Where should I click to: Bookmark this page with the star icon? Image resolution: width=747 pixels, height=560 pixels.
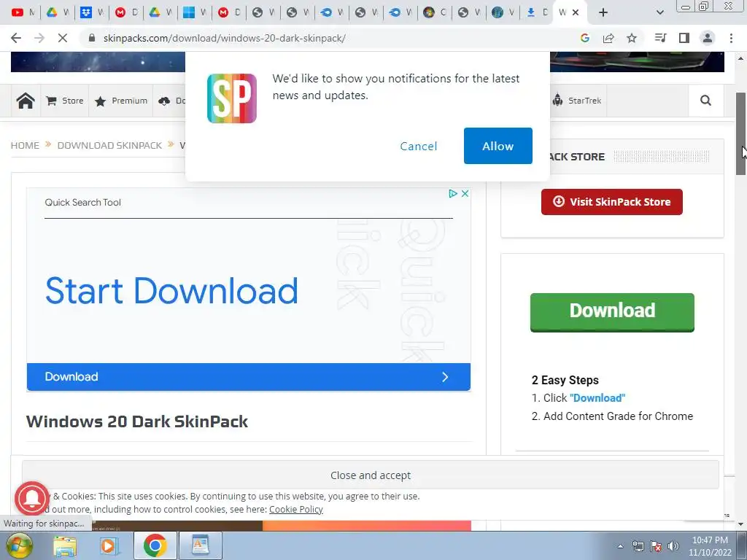[632, 38]
